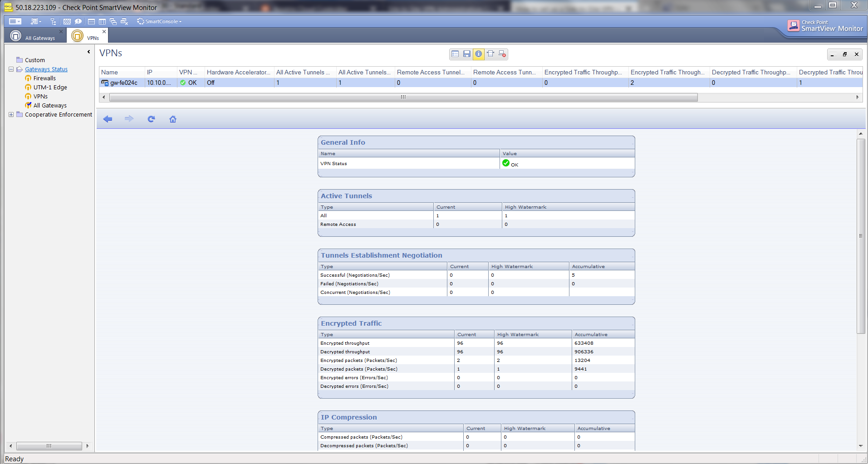Click the brick wall firewall toolbar icon
This screenshot has width=868, height=464.
coord(67,21)
